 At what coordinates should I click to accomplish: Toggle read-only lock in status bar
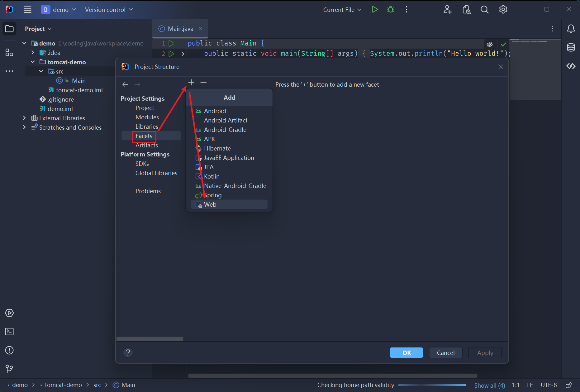[568, 385]
